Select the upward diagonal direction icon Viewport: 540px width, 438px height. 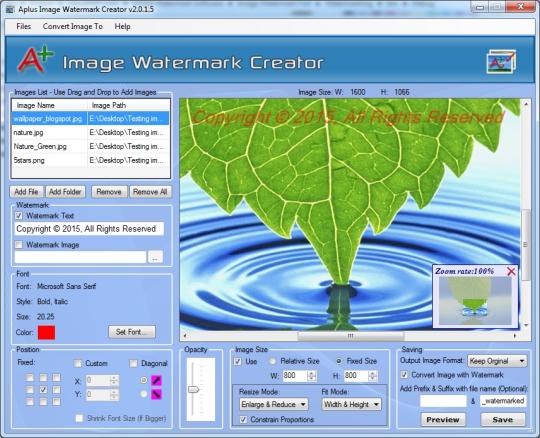point(157,380)
